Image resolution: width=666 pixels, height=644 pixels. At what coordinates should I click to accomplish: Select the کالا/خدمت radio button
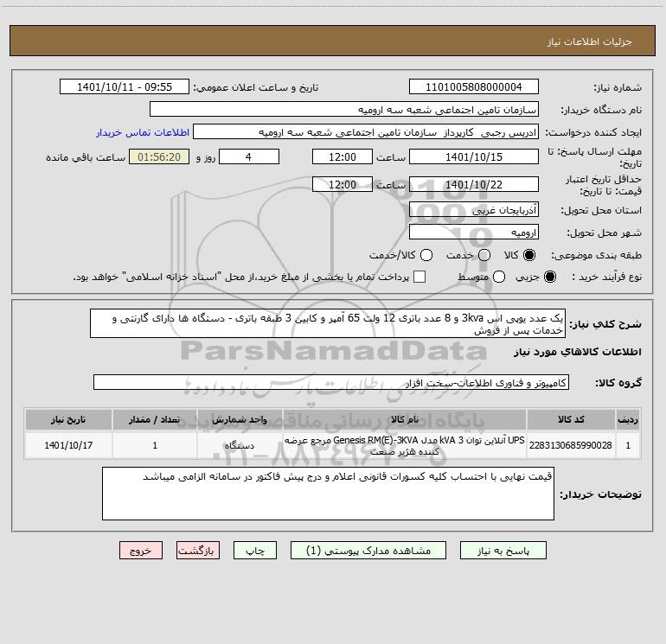tap(426, 255)
